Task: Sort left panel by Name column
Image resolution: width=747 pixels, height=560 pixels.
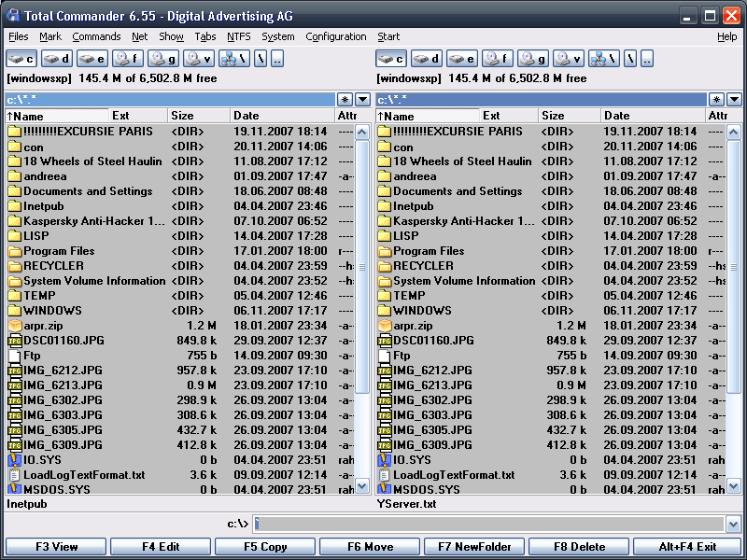Action: pyautogui.click(x=54, y=116)
